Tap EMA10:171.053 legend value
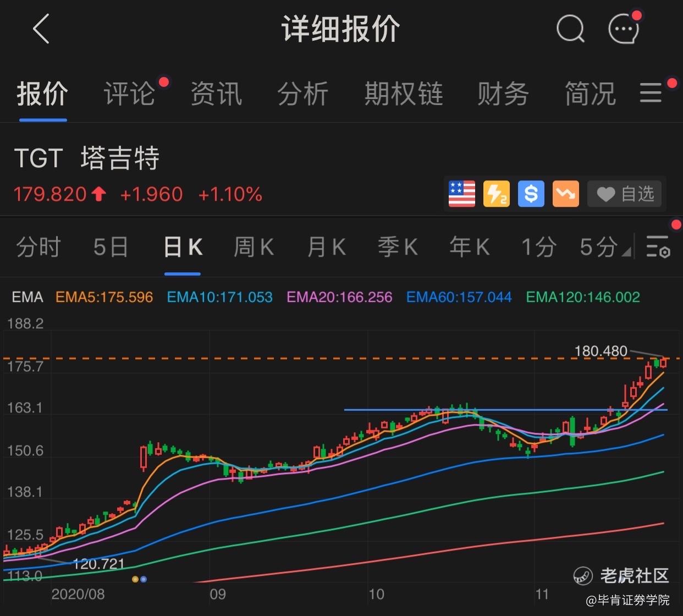Image resolution: width=683 pixels, height=616 pixels. [x=220, y=297]
